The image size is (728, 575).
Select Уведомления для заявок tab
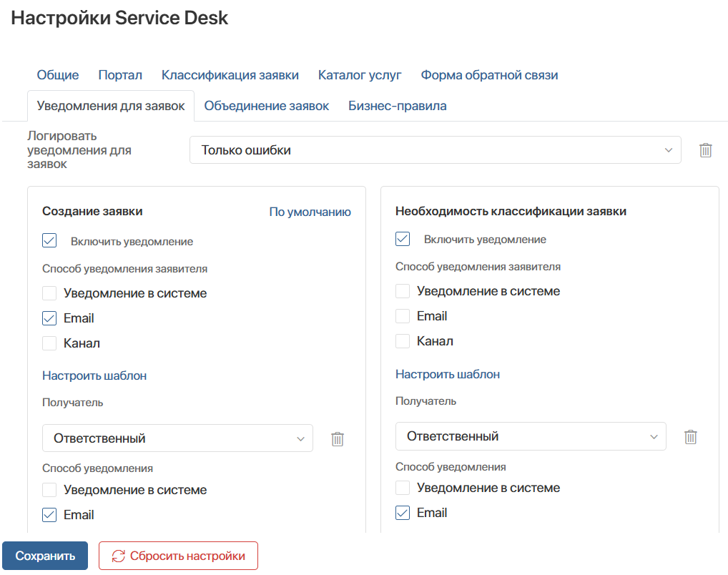point(111,106)
